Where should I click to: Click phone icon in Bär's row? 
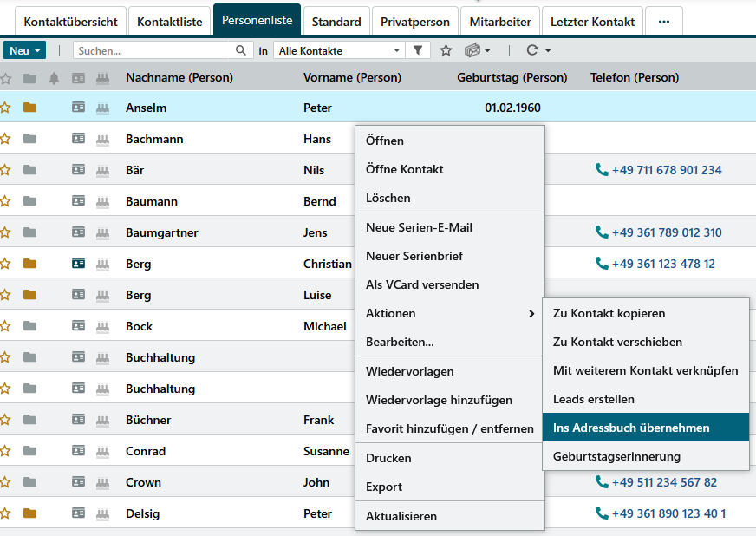click(x=602, y=170)
